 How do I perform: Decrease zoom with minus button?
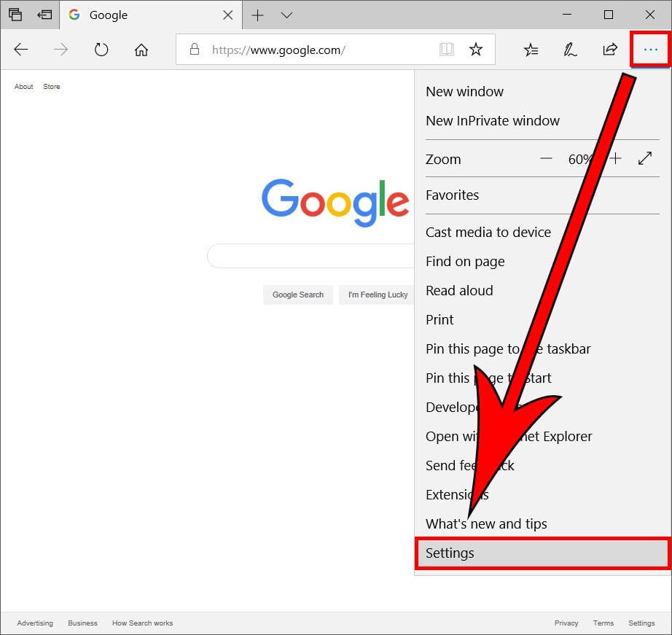pyautogui.click(x=546, y=159)
